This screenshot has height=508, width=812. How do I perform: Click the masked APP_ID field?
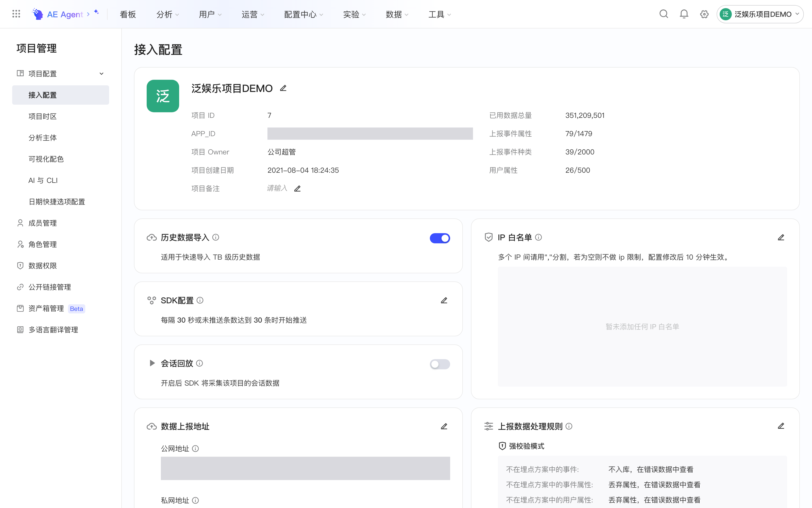370,133
